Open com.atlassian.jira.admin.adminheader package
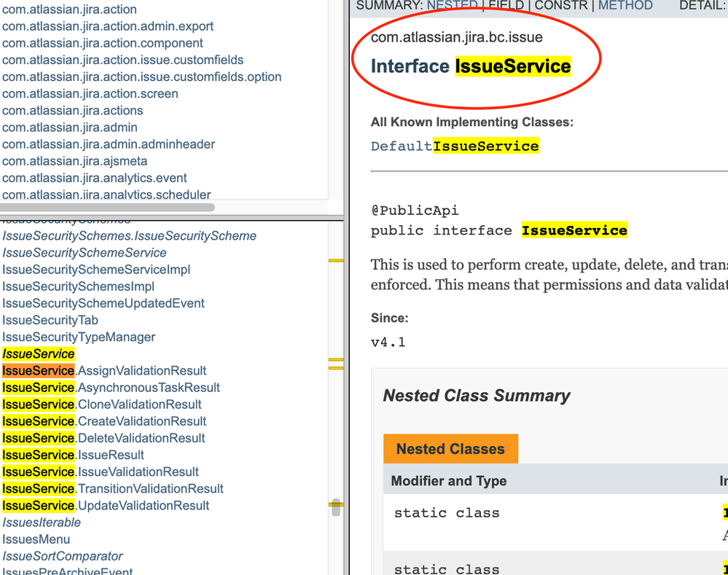Screen dimensions: 728x575 [x=109, y=144]
